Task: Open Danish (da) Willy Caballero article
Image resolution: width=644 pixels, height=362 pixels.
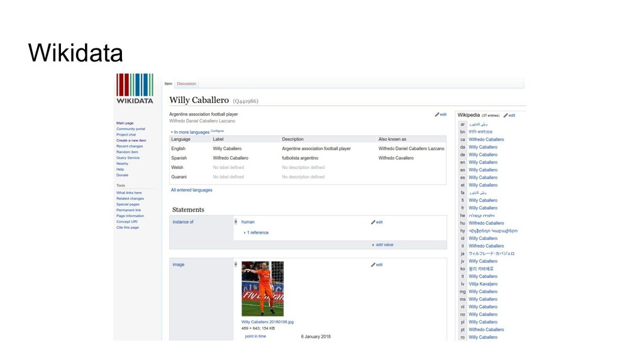Action: point(483,147)
